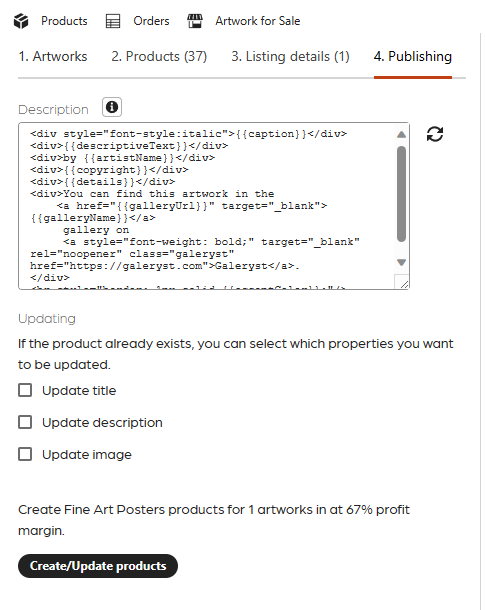The image size is (485, 610).
Task: Enable the Update image checkbox
Action: pyautogui.click(x=25, y=454)
